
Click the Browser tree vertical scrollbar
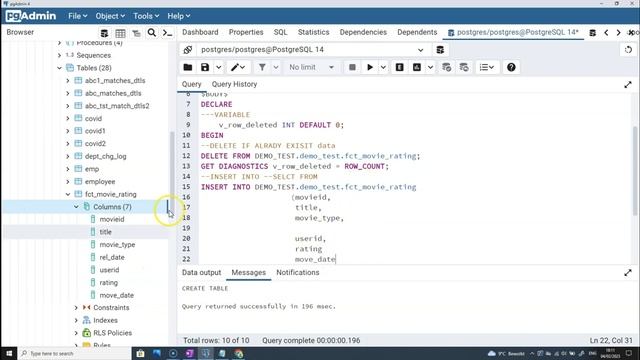click(172, 171)
